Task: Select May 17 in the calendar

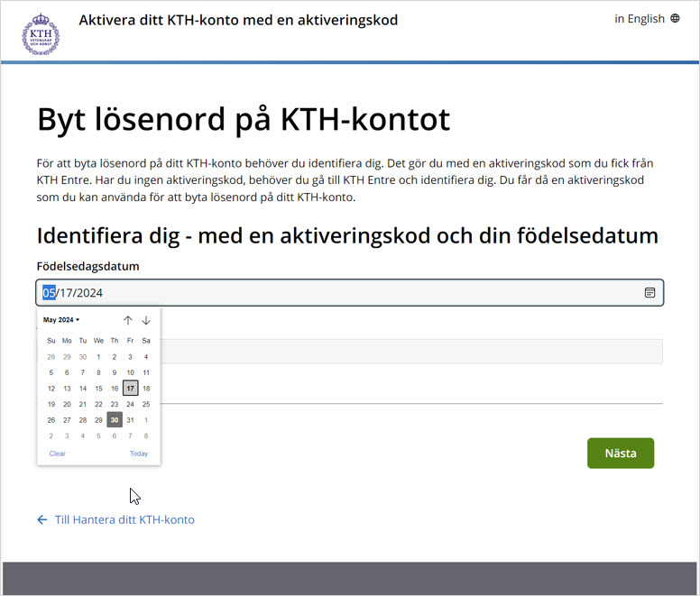Action: click(130, 389)
